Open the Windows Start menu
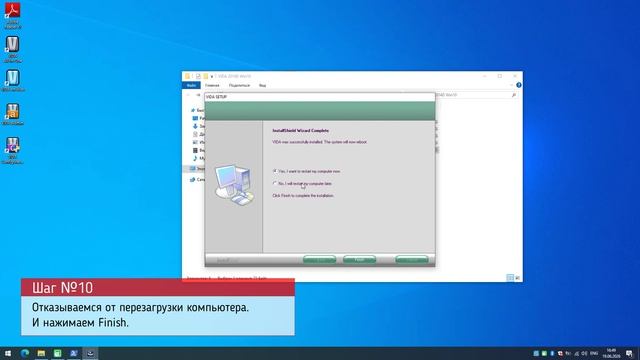This screenshot has width=640, height=360. point(8,353)
